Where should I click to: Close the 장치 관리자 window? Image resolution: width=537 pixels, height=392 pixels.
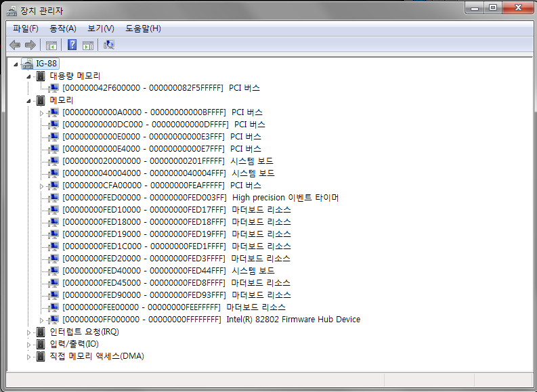click(x=518, y=7)
